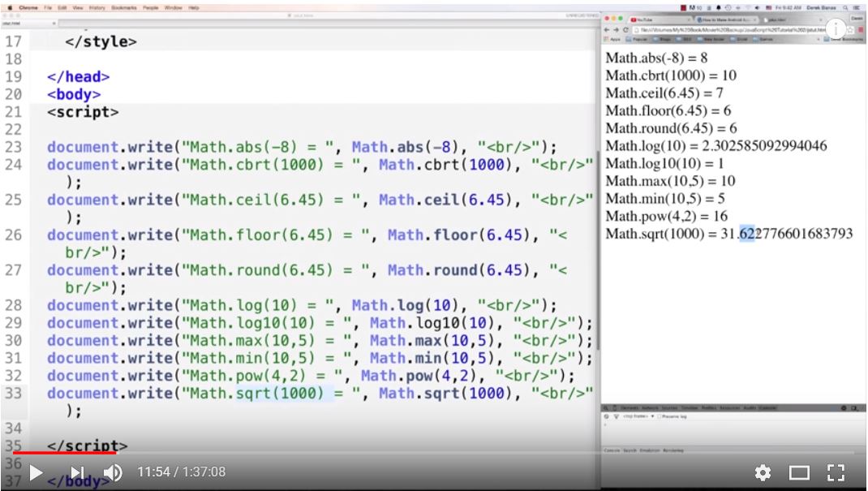Switch to the YouTube browser tab
This screenshot has width=868, height=491.
660,20
